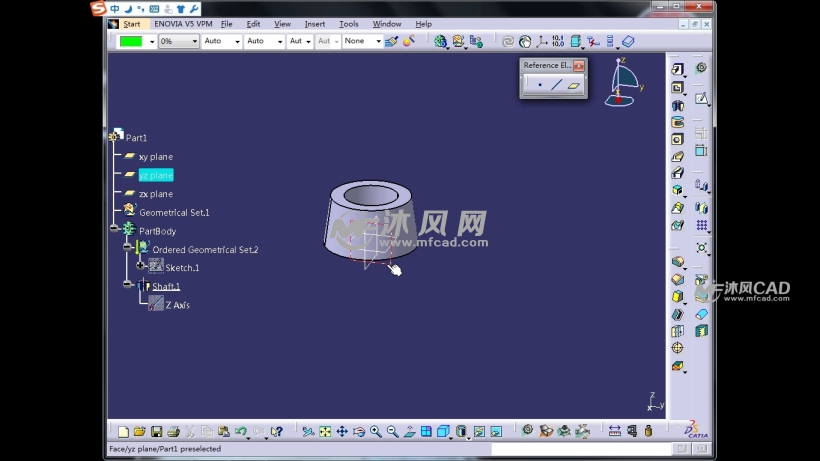Toggle Hide/Show for selection
820x461 pixels.
pos(479,431)
